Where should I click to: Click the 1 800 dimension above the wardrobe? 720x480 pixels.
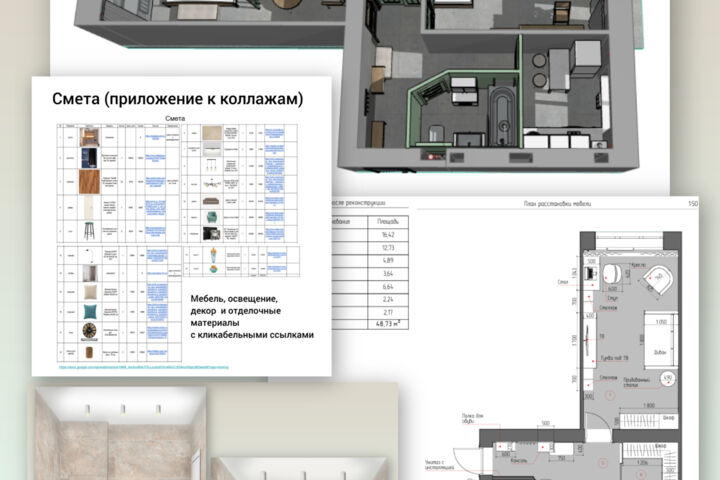(648, 406)
